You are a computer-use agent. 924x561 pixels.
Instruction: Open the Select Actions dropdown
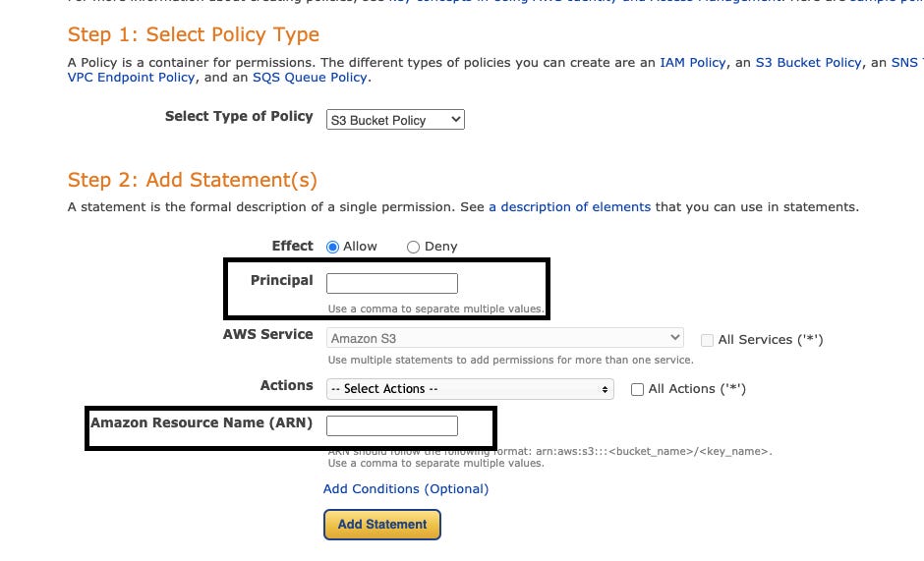click(x=470, y=389)
